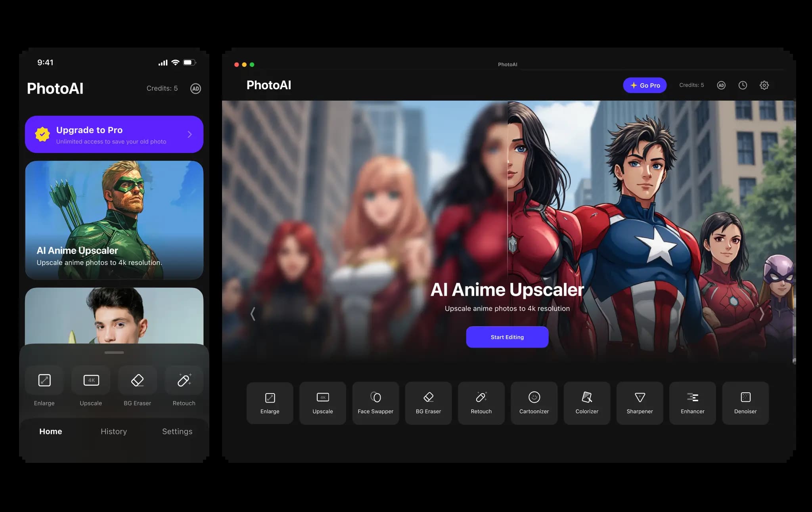Click Start Editing button
812x512 pixels.
pyautogui.click(x=507, y=337)
